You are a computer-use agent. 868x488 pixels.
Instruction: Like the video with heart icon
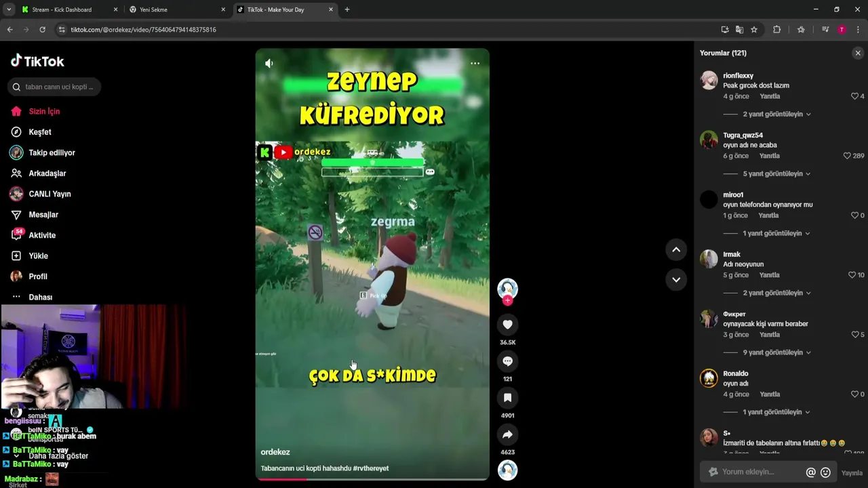coord(507,325)
